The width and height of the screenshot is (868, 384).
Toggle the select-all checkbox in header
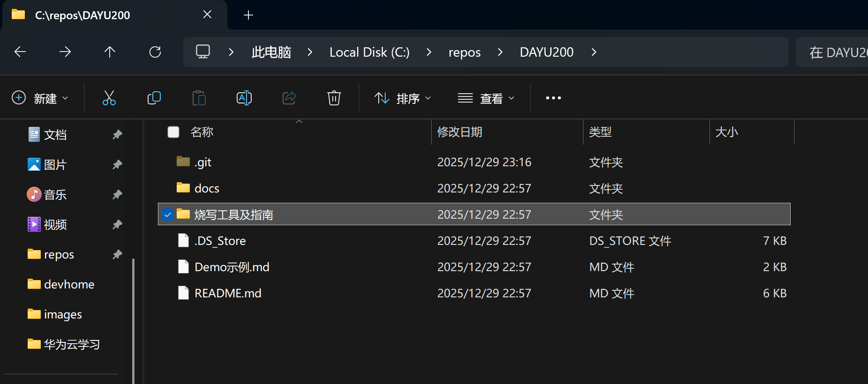[173, 132]
